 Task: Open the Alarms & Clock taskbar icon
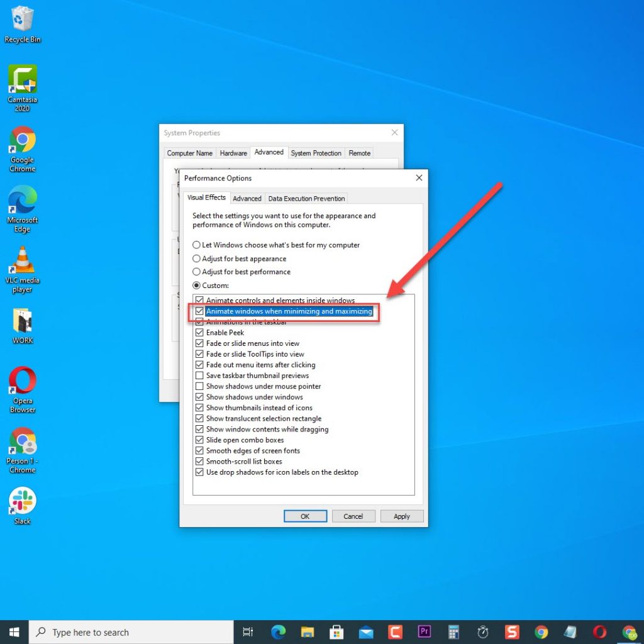pos(483,631)
